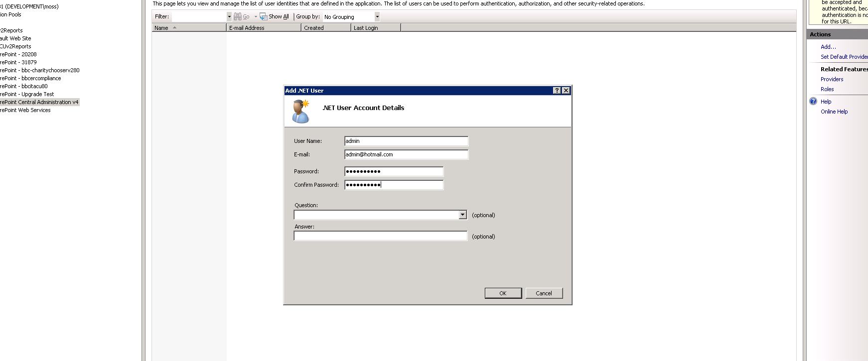Click the dialog title bar help button
This screenshot has width=868, height=361.
[557, 91]
